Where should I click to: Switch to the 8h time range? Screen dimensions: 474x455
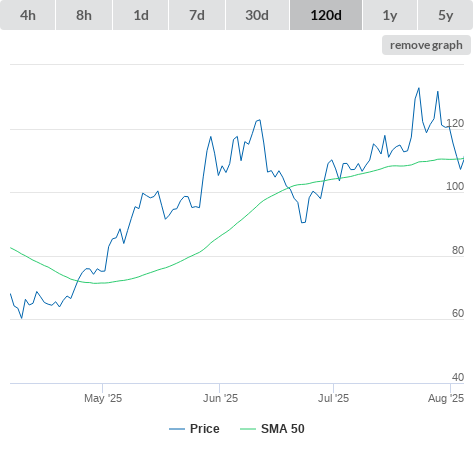[x=84, y=15]
